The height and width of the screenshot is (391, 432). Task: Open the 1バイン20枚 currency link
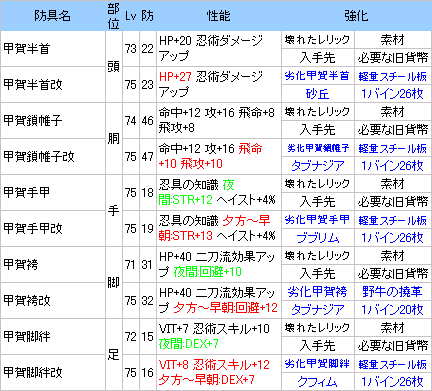[392, 310]
